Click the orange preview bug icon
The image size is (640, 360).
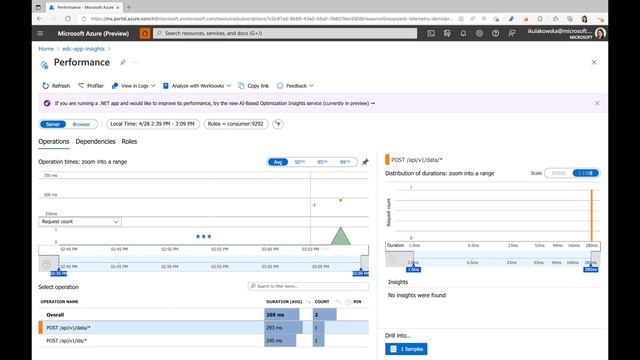[x=144, y=33]
